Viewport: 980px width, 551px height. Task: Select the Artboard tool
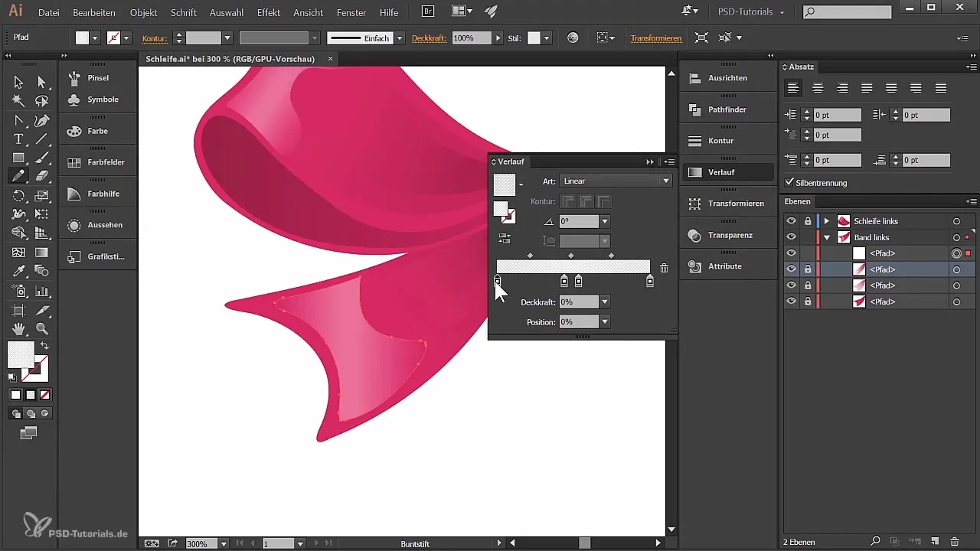[x=18, y=310]
